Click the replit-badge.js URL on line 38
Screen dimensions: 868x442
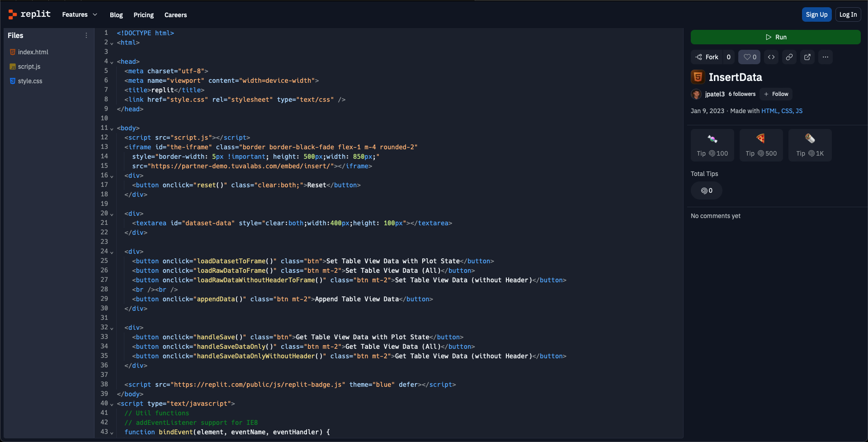[258, 385]
